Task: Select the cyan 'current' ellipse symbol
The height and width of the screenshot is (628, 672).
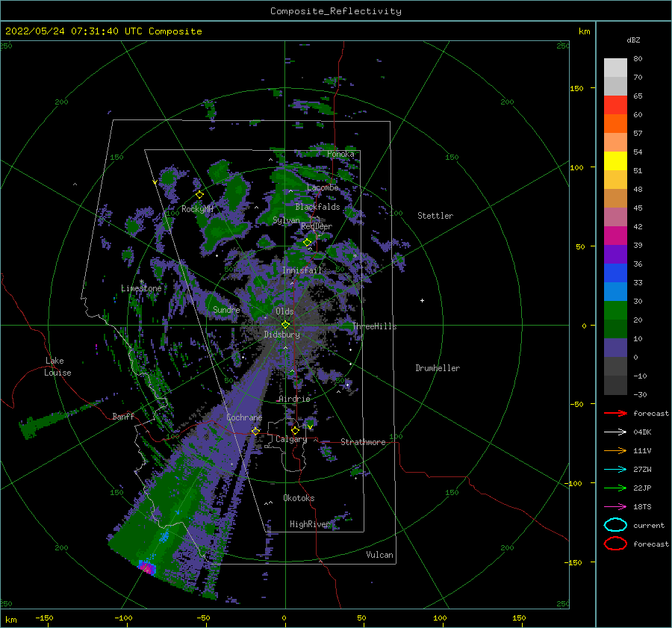Action: point(615,525)
